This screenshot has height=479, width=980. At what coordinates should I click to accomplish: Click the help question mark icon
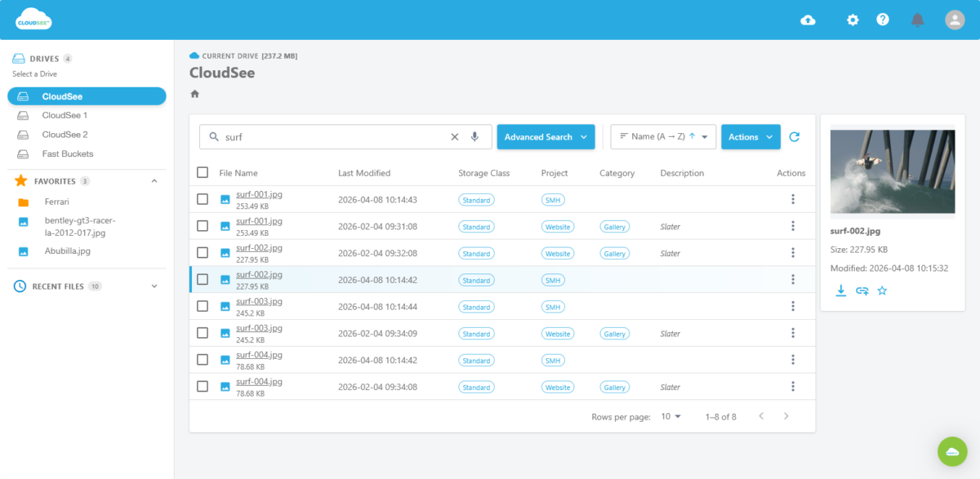click(x=883, y=20)
